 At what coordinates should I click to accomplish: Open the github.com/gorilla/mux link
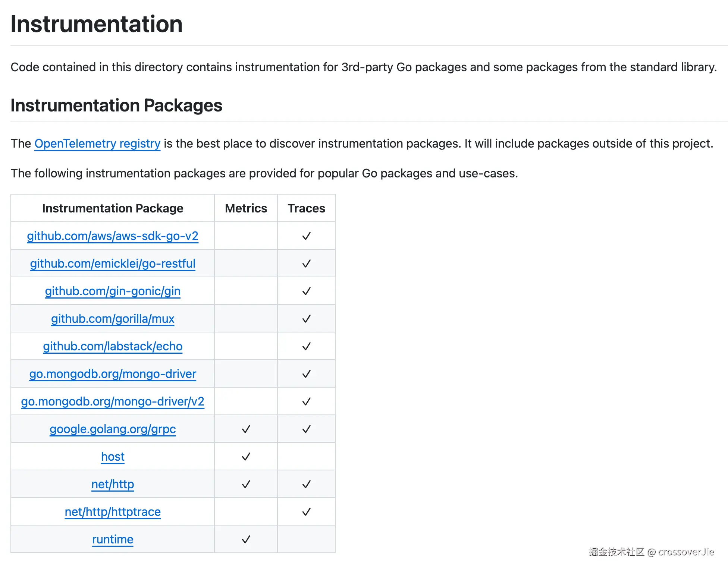pos(112,319)
